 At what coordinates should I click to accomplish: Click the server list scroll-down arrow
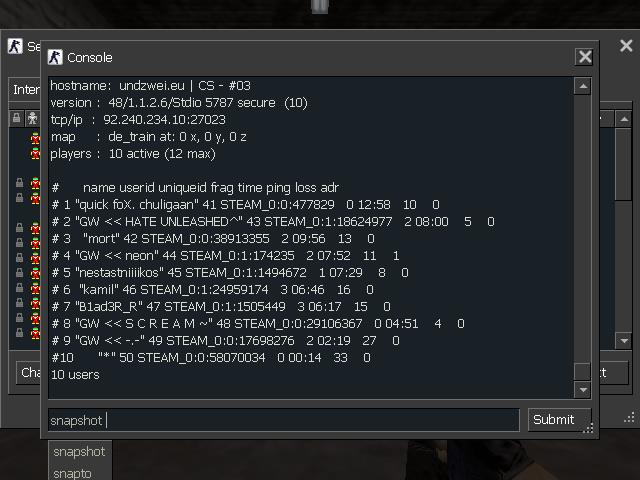pyautogui.click(x=624, y=340)
